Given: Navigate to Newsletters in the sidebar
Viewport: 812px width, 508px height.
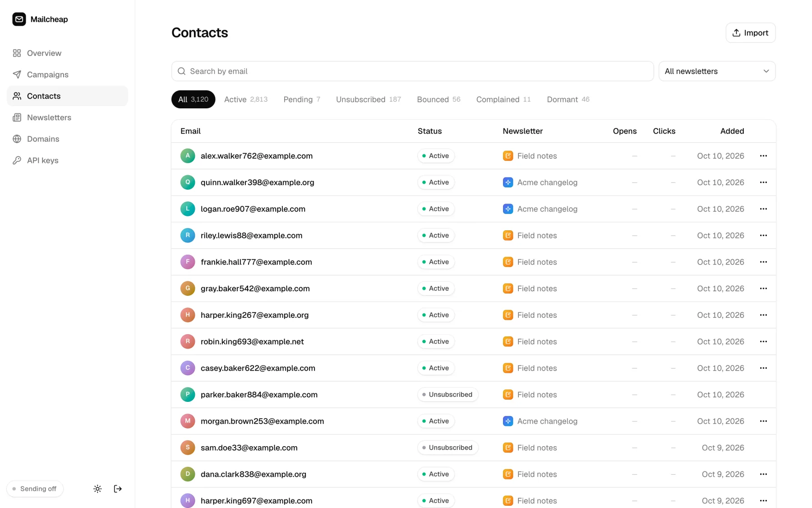Looking at the screenshot, I should click(x=68, y=117).
